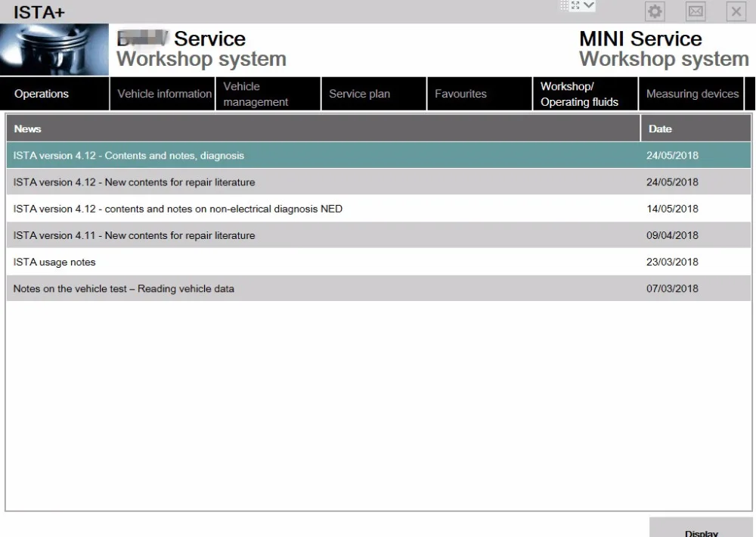Screen dimensions: 756x537
Task: Select the Favourites tab
Action: click(480, 94)
